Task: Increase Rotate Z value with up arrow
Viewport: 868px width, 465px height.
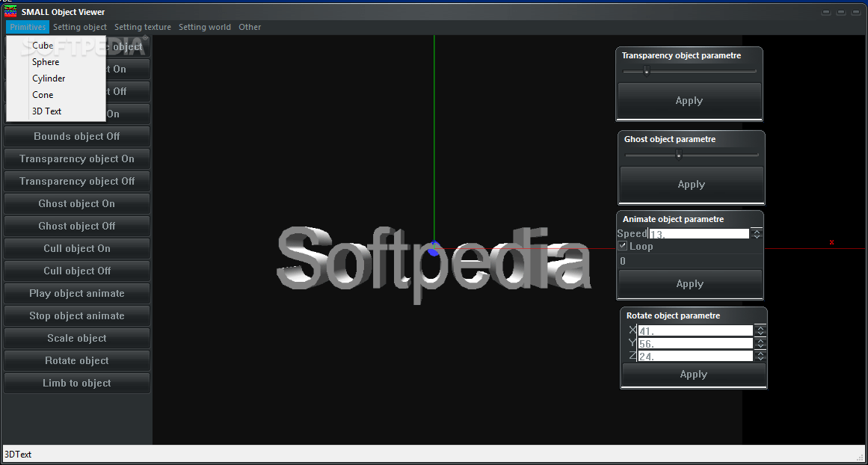Action: pos(760,353)
